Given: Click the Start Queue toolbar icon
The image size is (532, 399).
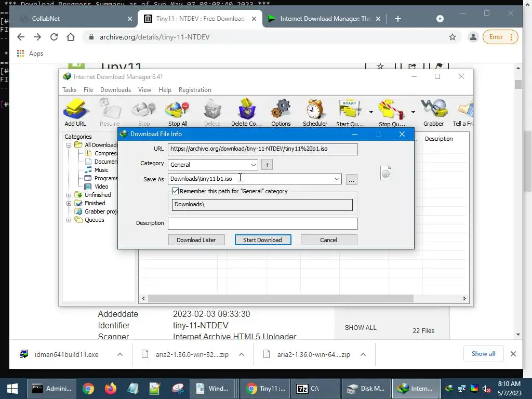Looking at the screenshot, I should pos(350,113).
